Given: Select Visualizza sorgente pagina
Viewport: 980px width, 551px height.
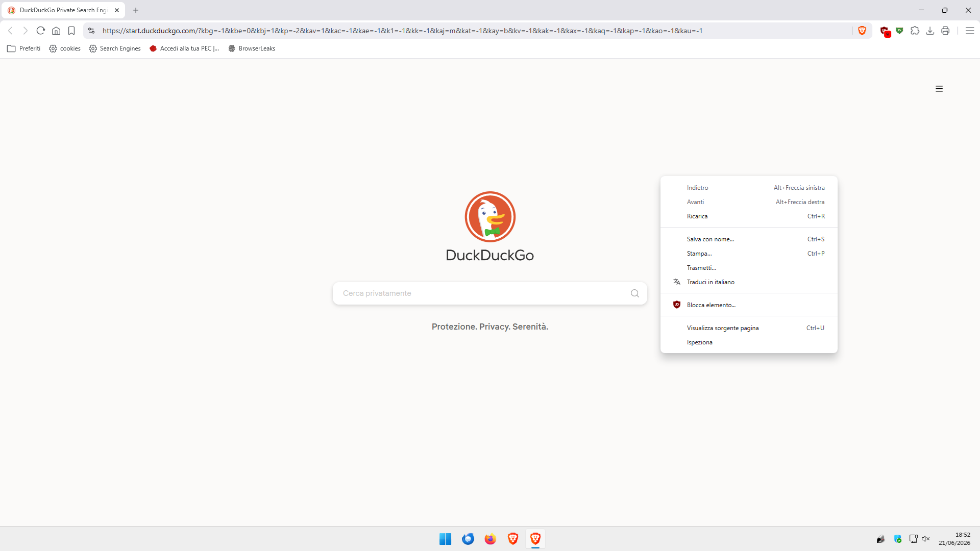Looking at the screenshot, I should tap(749, 328).
